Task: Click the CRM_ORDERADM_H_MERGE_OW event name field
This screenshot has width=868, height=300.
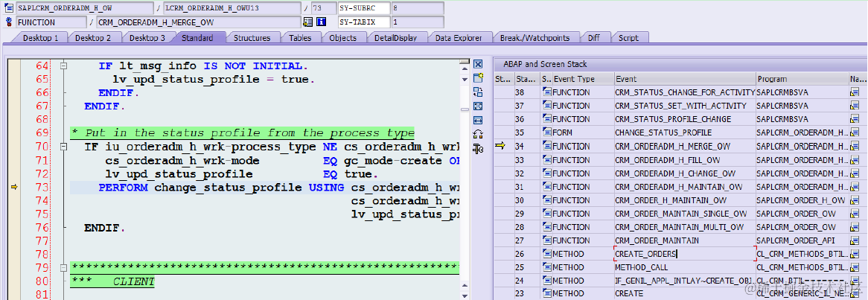Action: coord(199,22)
